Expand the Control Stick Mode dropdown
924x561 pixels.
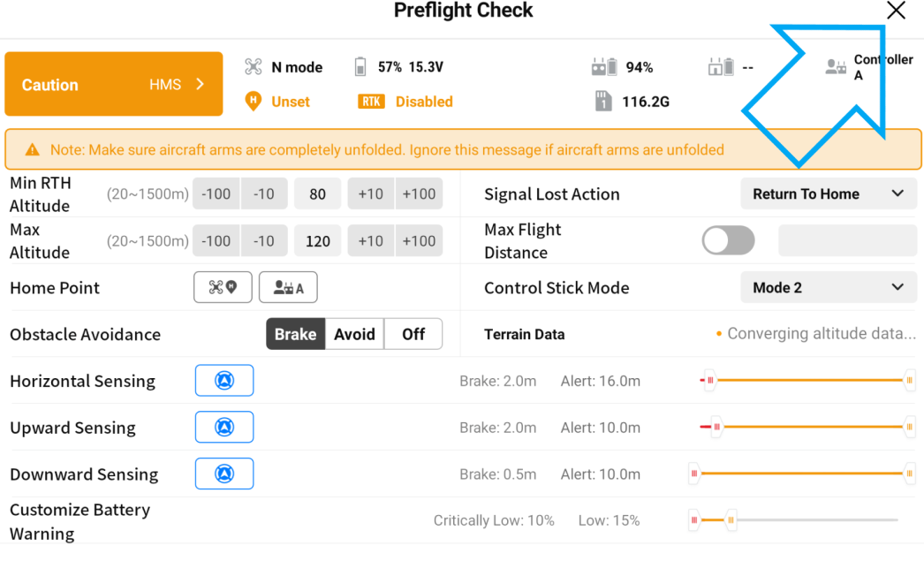828,287
